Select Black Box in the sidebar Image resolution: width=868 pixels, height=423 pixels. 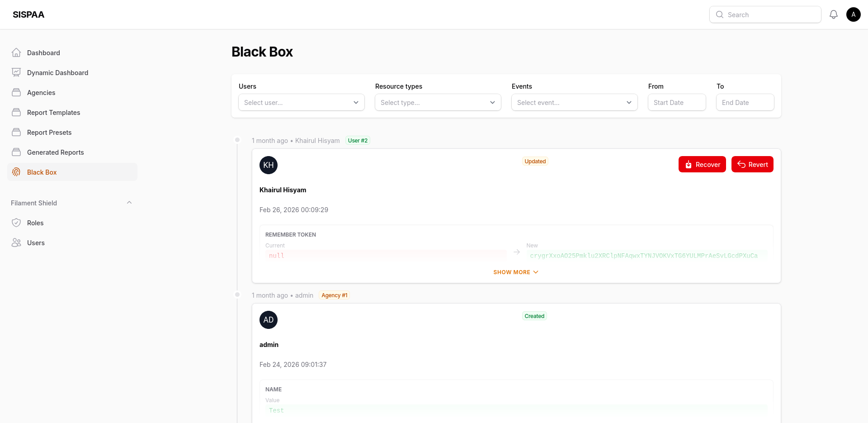pos(42,172)
